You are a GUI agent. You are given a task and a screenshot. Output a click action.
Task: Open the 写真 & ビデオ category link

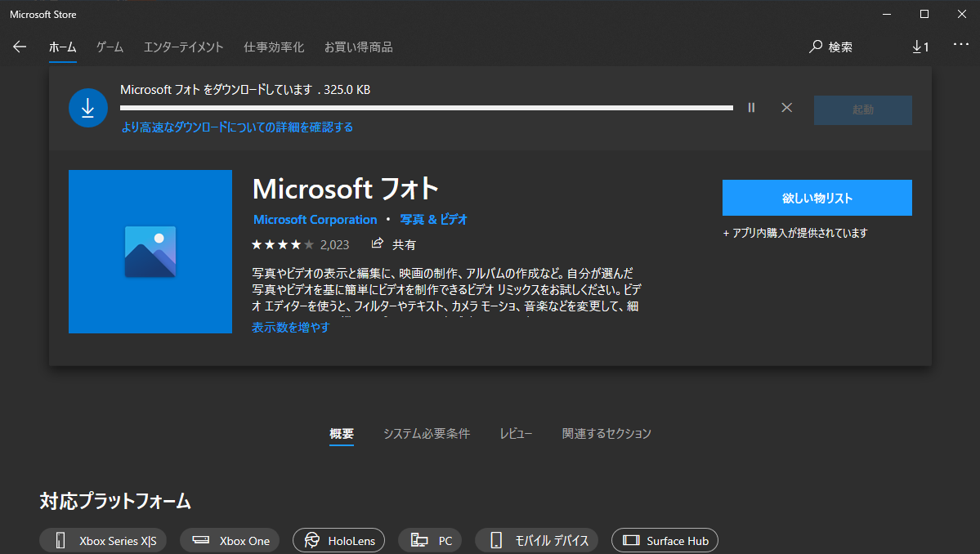(x=434, y=220)
